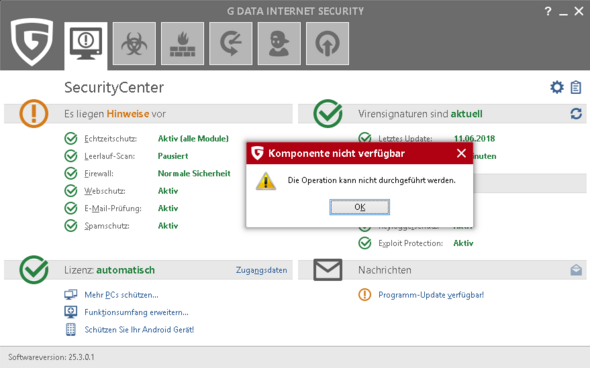Click the Letztes Update label

coord(405,139)
